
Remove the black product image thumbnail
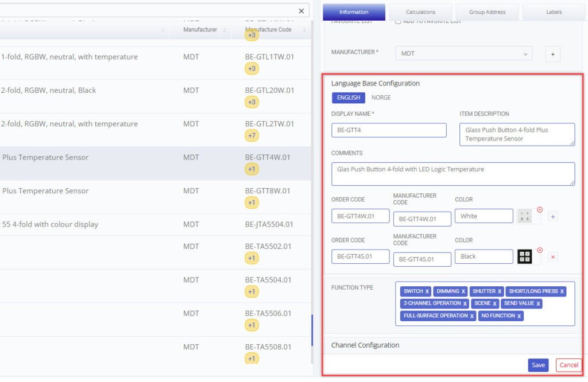coord(540,250)
